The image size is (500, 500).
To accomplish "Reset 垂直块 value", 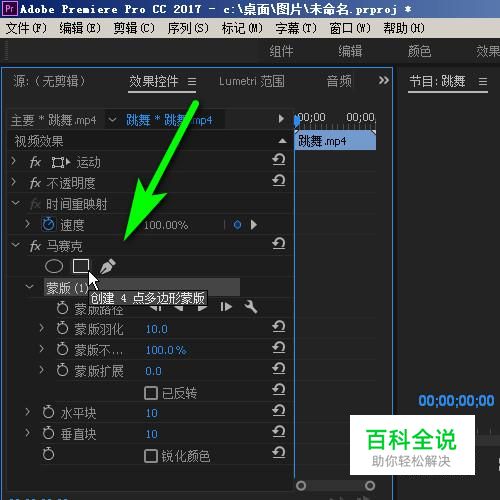I will click(279, 432).
